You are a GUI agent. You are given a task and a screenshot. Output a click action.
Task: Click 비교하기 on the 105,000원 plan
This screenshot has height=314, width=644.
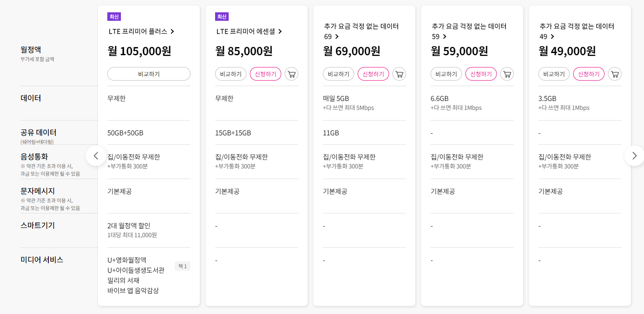(149, 74)
